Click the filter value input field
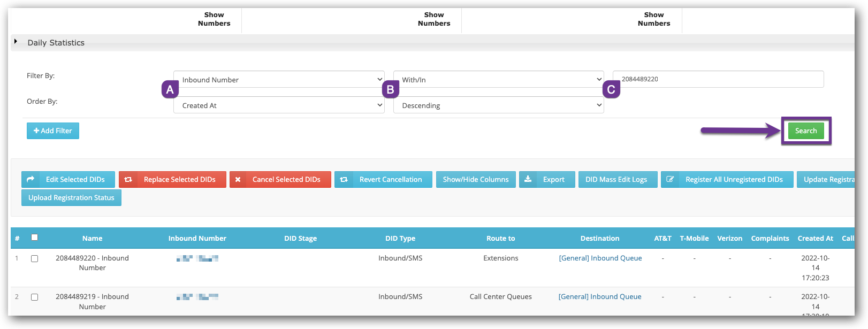The height and width of the screenshot is (329, 868). pos(718,79)
